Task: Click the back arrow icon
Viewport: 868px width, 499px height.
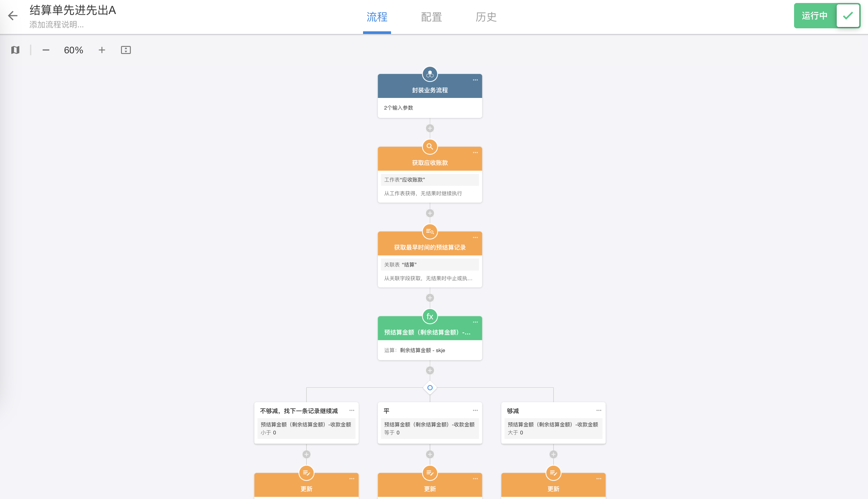Action: (13, 15)
